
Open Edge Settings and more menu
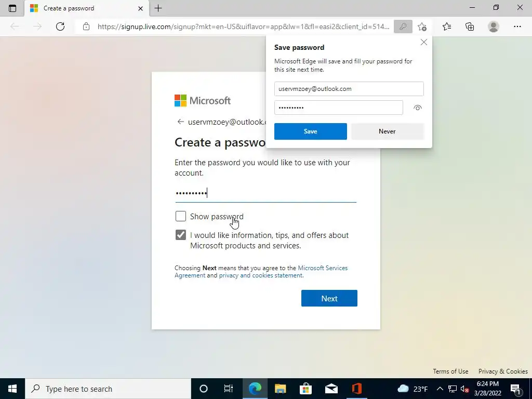pyautogui.click(x=517, y=26)
